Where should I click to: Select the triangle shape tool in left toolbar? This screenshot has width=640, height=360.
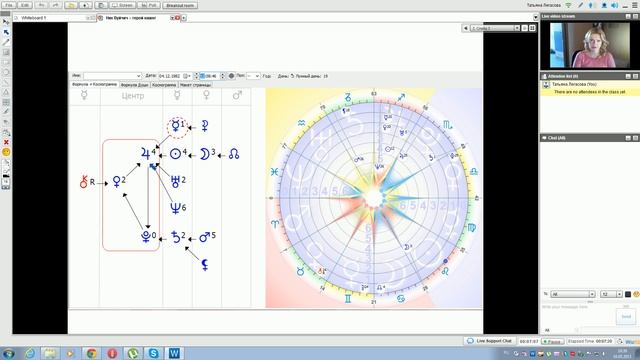pos(6,92)
